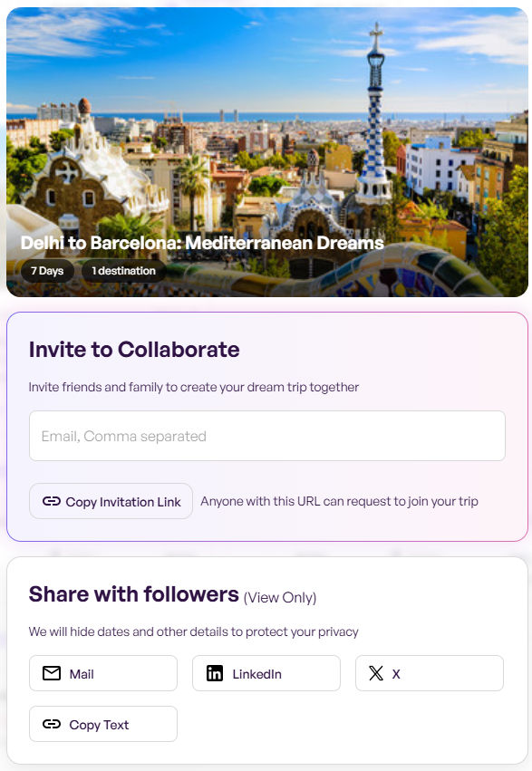Copy the shareable trip text
Screen dimensions: 532x771
103,724
